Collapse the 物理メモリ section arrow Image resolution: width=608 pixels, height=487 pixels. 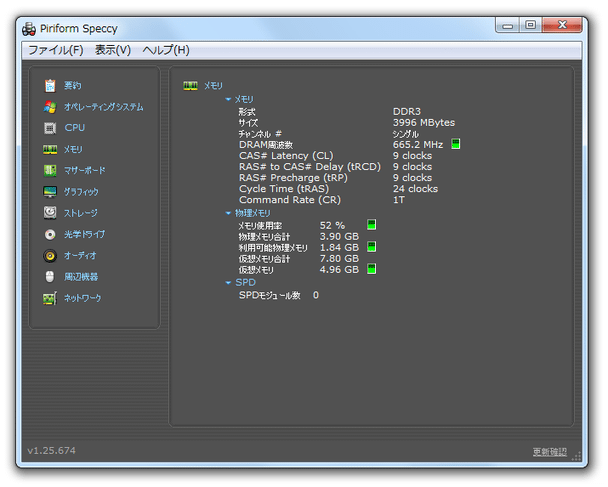pyautogui.click(x=228, y=213)
